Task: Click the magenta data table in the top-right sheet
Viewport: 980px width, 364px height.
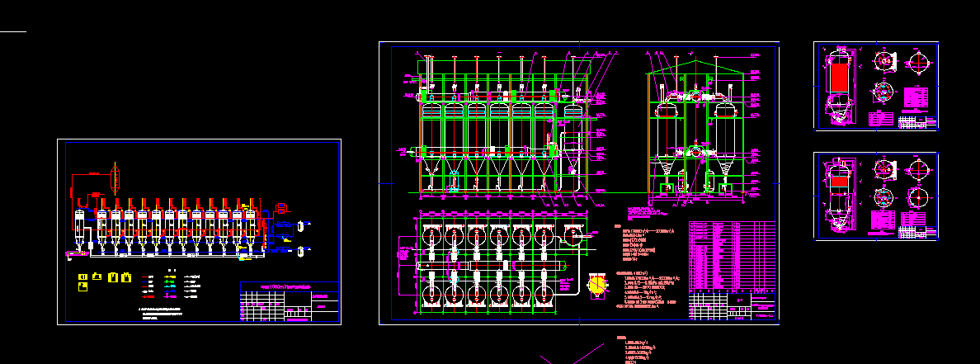Action: (917, 98)
